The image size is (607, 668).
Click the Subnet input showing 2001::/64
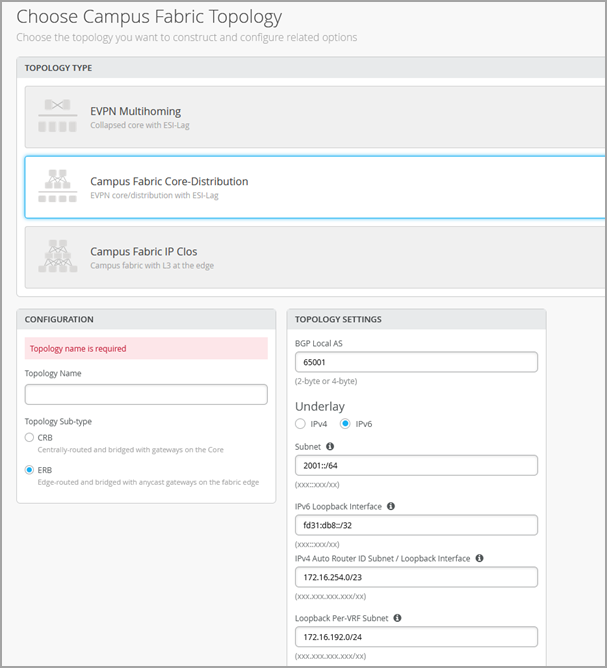click(x=416, y=465)
